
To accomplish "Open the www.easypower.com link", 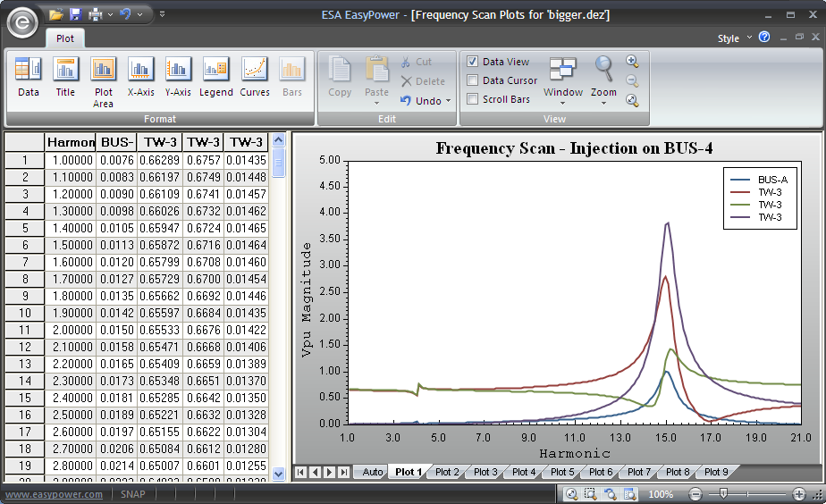I will pyautogui.click(x=55, y=494).
